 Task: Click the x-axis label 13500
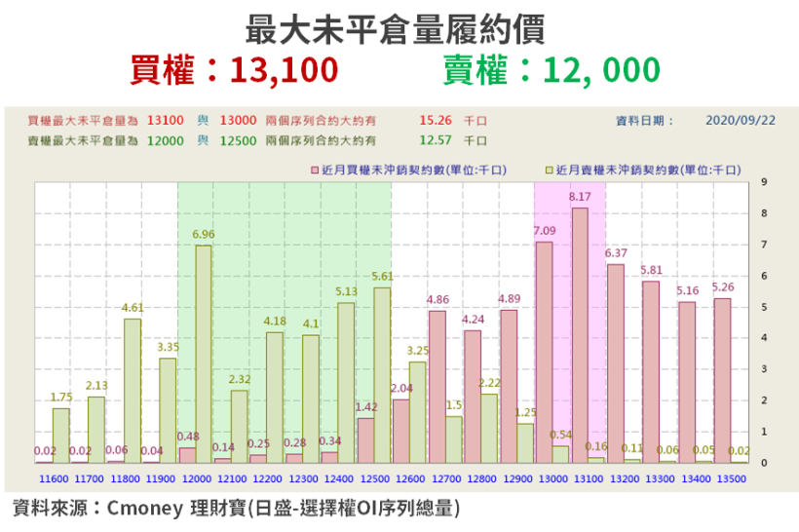click(731, 479)
